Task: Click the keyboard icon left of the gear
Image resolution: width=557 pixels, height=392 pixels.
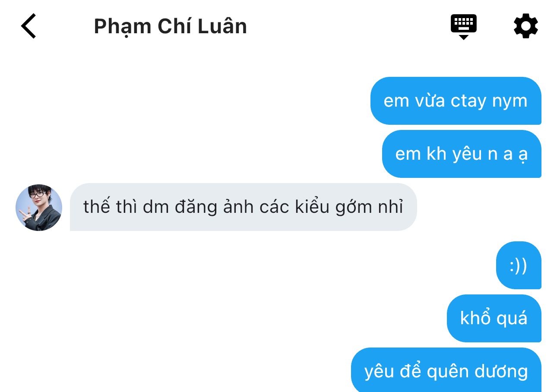Action: 463,27
